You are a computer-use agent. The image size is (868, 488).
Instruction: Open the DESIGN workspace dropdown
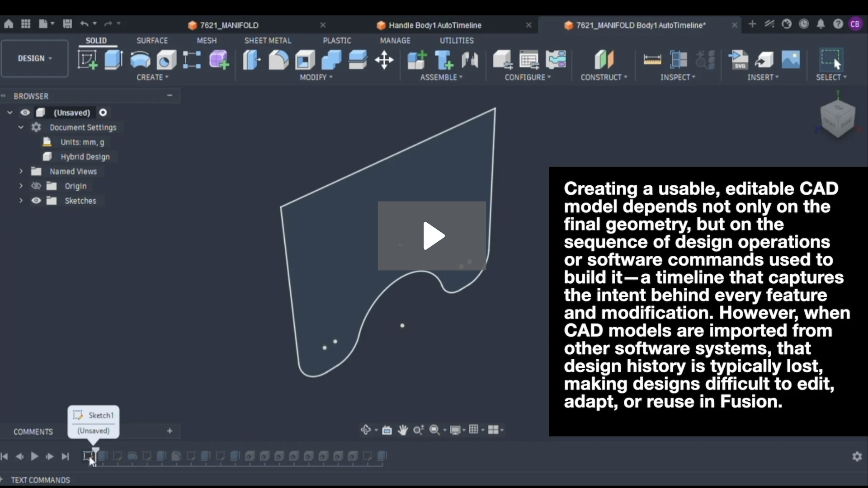[x=35, y=58]
